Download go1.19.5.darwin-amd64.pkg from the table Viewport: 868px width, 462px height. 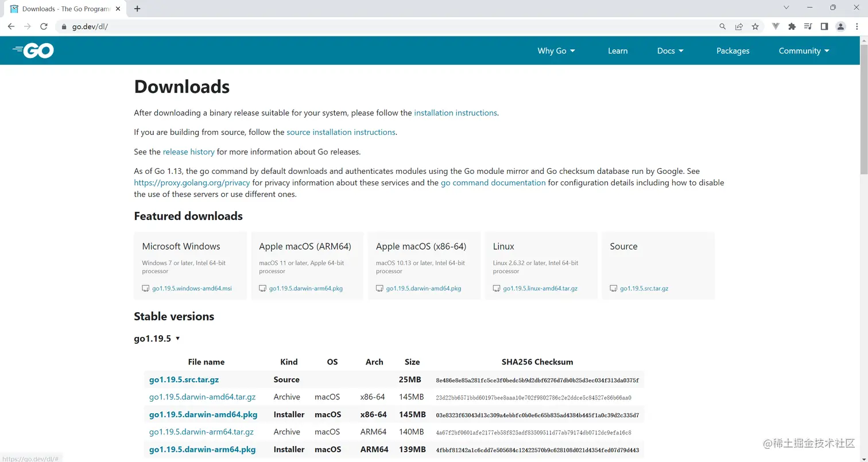pyautogui.click(x=203, y=414)
